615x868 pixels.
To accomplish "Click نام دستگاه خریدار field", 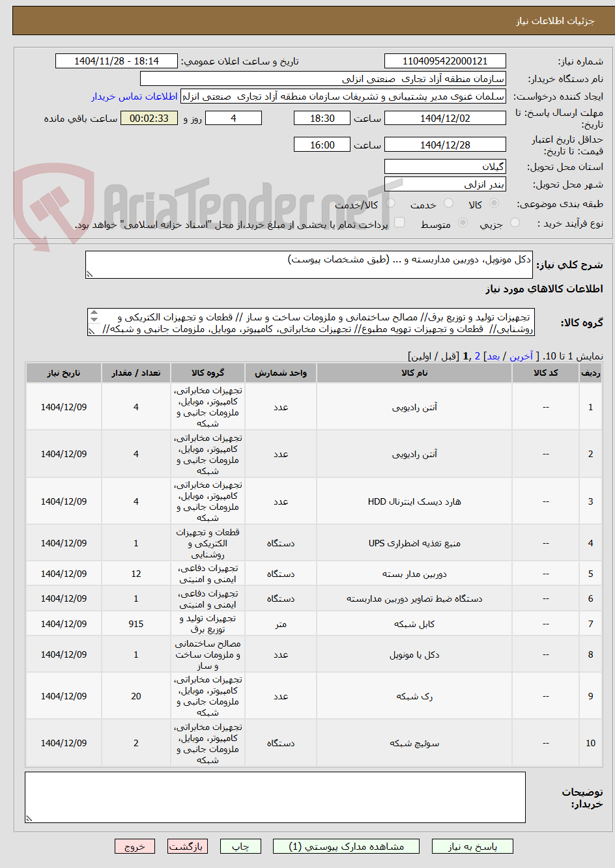I will [323, 79].
